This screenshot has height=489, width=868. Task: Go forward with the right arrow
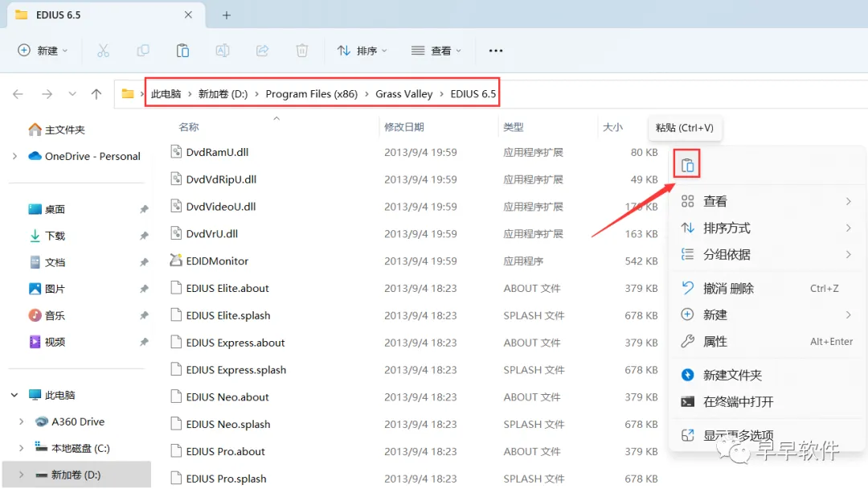click(x=47, y=93)
